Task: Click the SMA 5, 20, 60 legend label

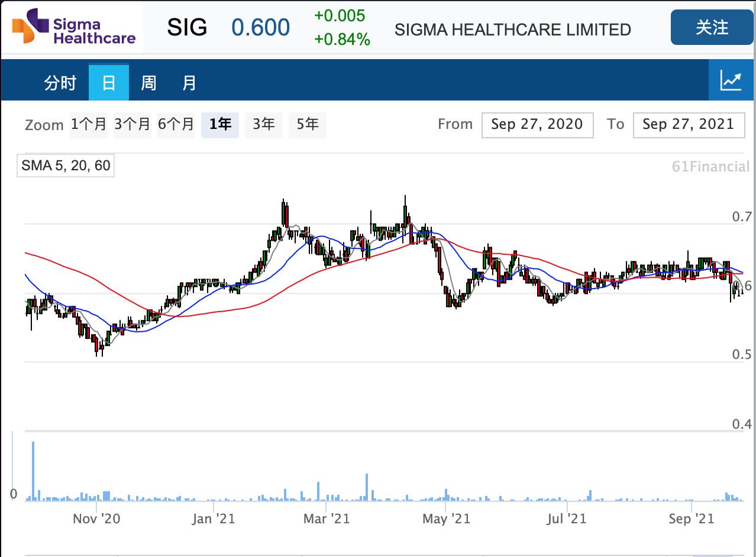Action: (x=66, y=166)
